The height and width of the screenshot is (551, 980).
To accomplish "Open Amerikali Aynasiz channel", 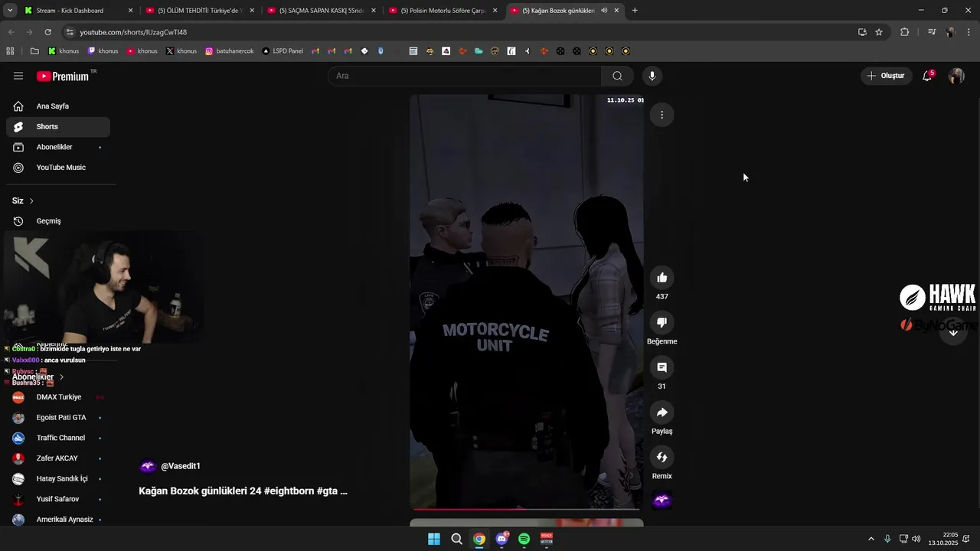I will (58, 520).
